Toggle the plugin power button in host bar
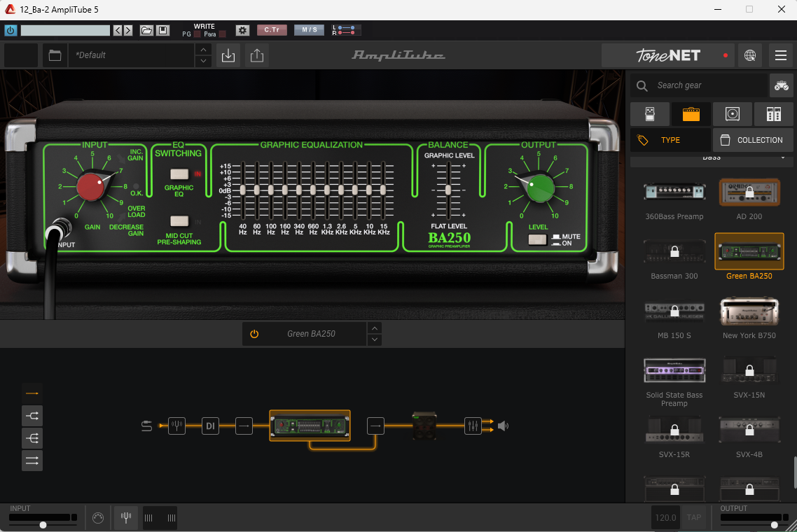This screenshot has height=532, width=797. click(x=11, y=31)
